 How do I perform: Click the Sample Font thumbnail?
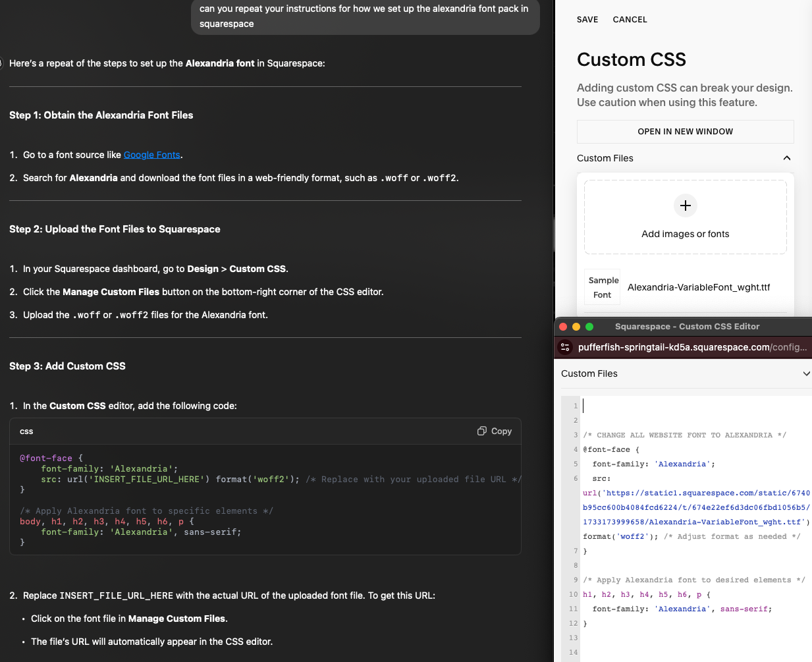603,287
